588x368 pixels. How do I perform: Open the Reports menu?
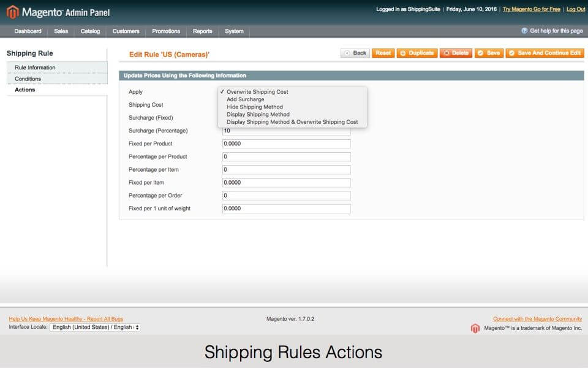click(x=203, y=31)
